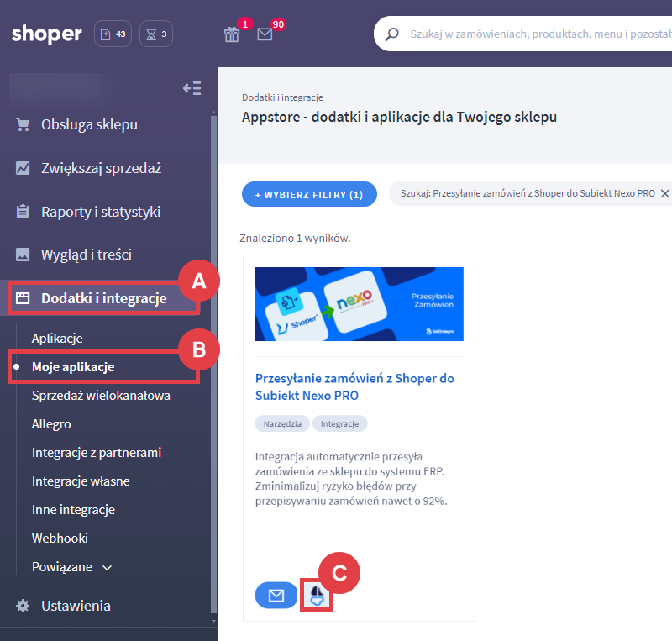
Task: Open Ustawienia settings in the sidebar
Action: pyautogui.click(x=76, y=606)
